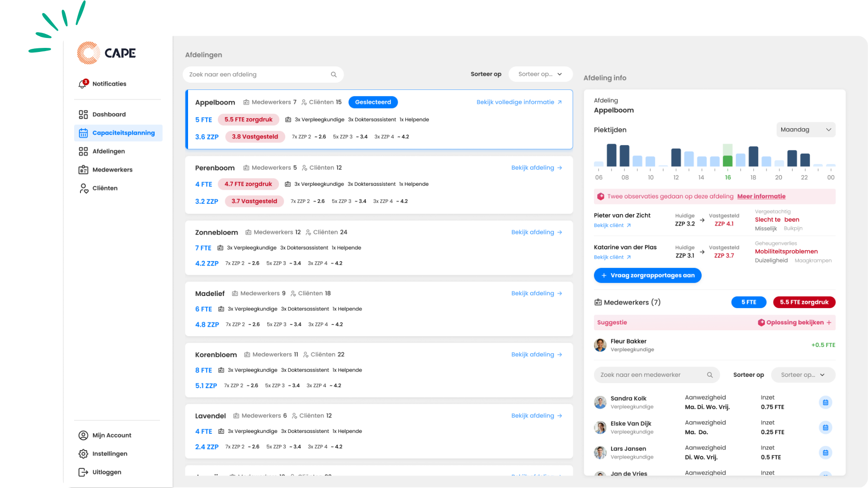
Task: Click the Instellingen gear icon
Action: click(x=83, y=454)
